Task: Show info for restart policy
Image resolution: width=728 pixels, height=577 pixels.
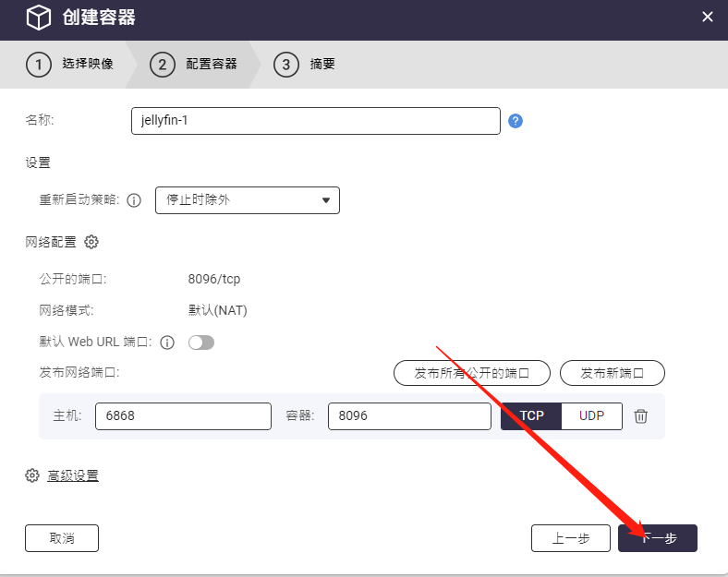Action: coord(134,200)
